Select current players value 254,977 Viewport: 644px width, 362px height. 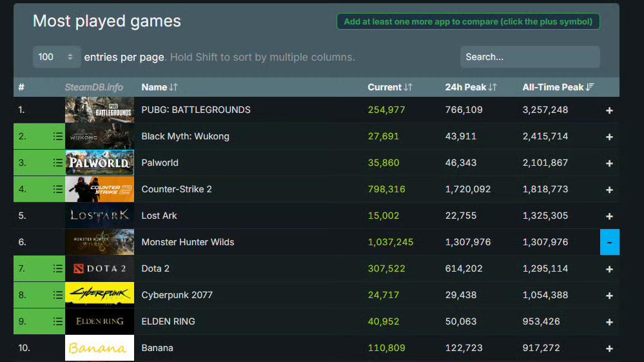click(387, 110)
